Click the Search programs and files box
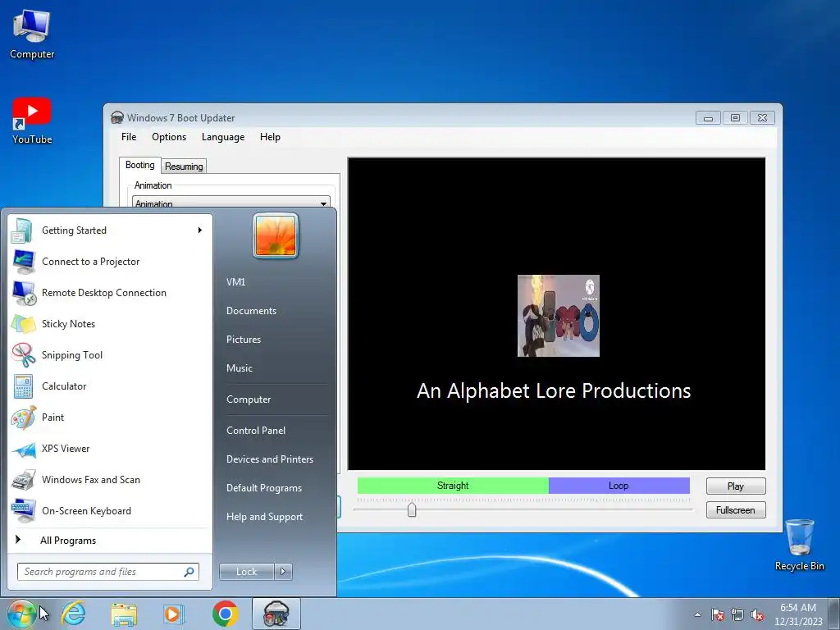 coord(108,572)
